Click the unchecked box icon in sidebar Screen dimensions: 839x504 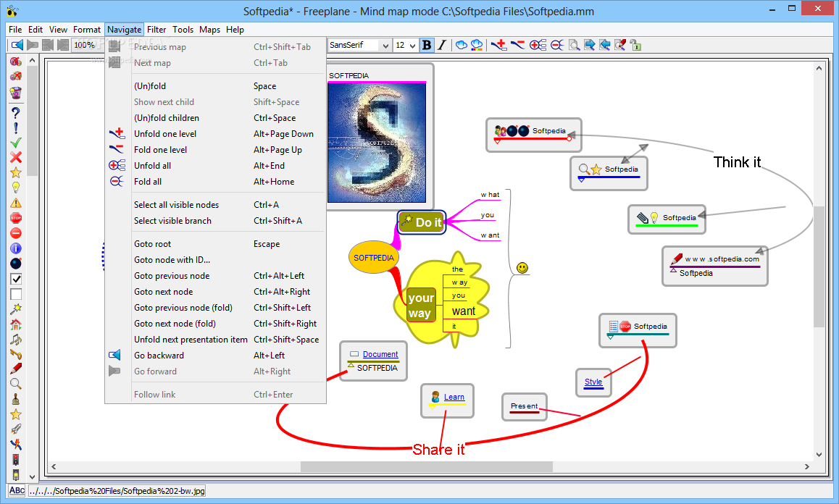tap(16, 294)
